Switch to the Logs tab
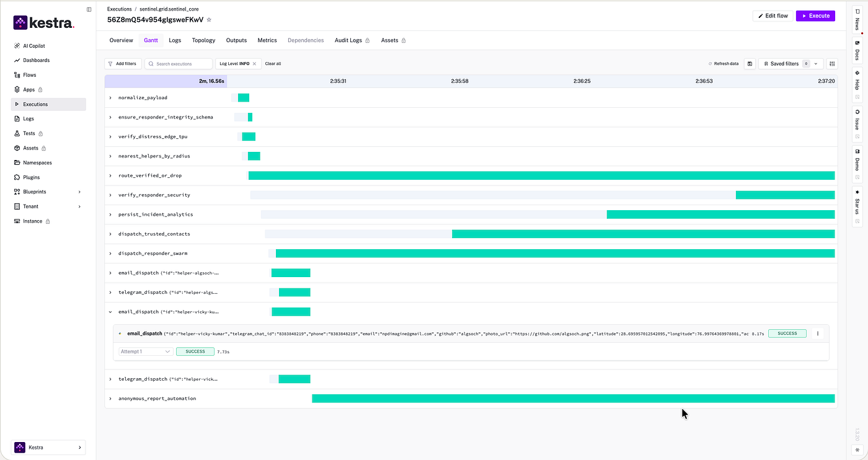 click(175, 40)
